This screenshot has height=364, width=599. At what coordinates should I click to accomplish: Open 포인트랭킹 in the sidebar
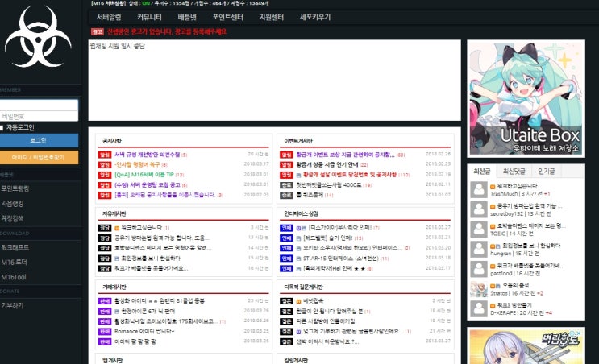pos(15,189)
